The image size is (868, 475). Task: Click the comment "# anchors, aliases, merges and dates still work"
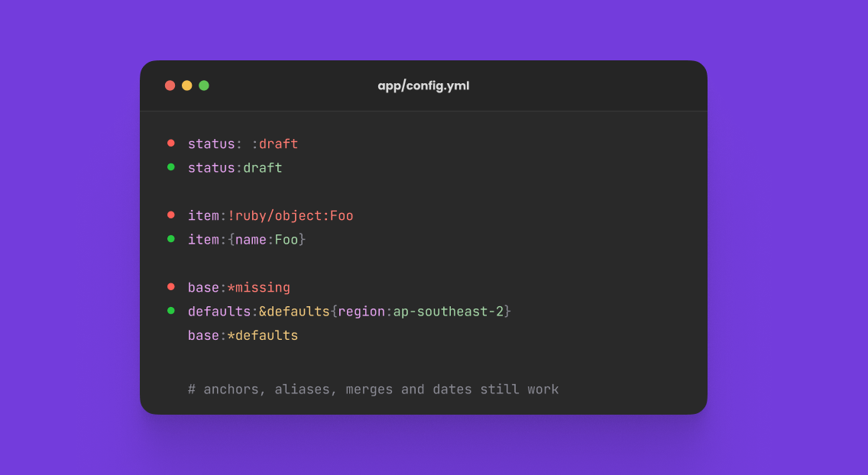click(x=373, y=389)
